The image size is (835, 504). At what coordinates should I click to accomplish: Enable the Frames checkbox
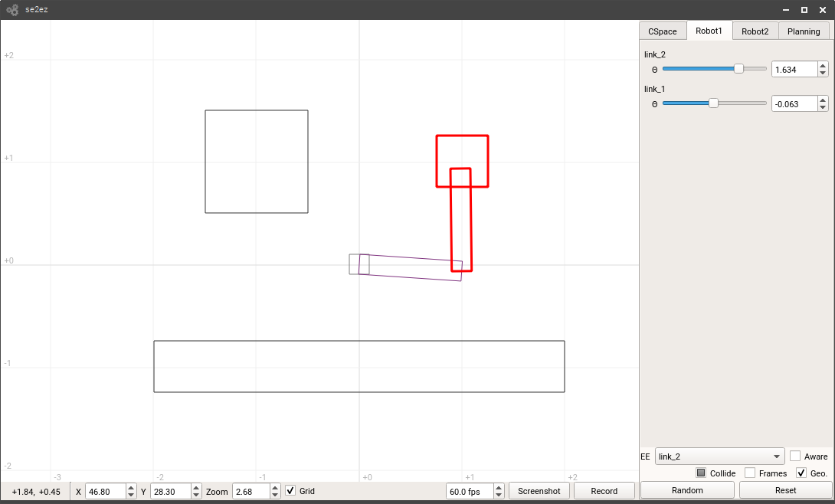[x=750, y=473]
